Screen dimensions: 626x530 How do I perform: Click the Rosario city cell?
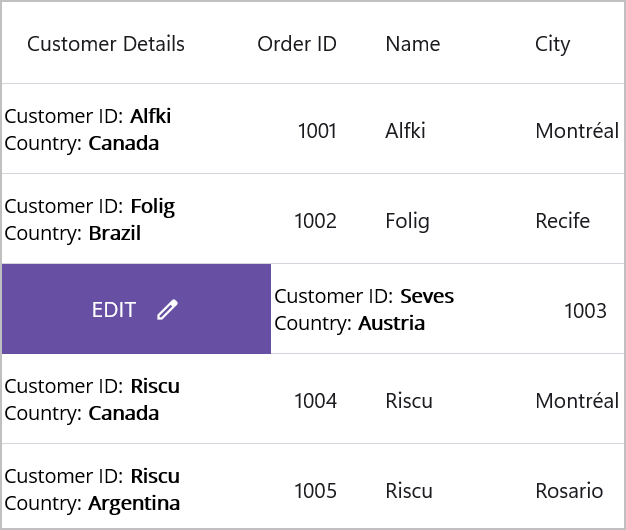[x=569, y=491]
